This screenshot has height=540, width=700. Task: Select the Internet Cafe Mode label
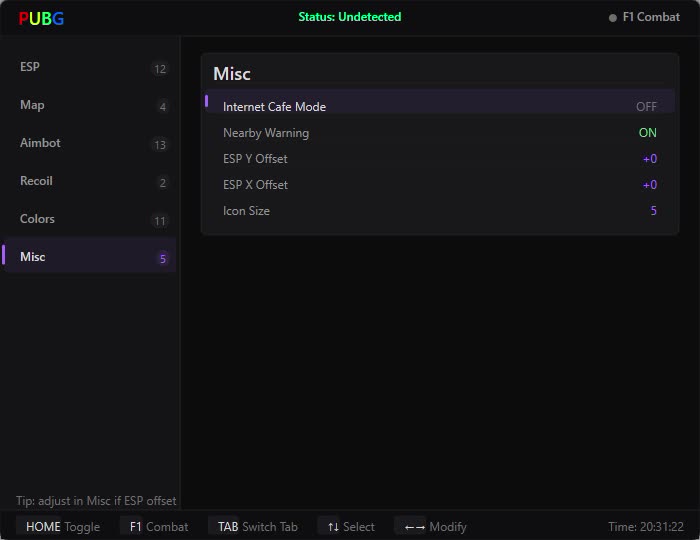[274, 107]
